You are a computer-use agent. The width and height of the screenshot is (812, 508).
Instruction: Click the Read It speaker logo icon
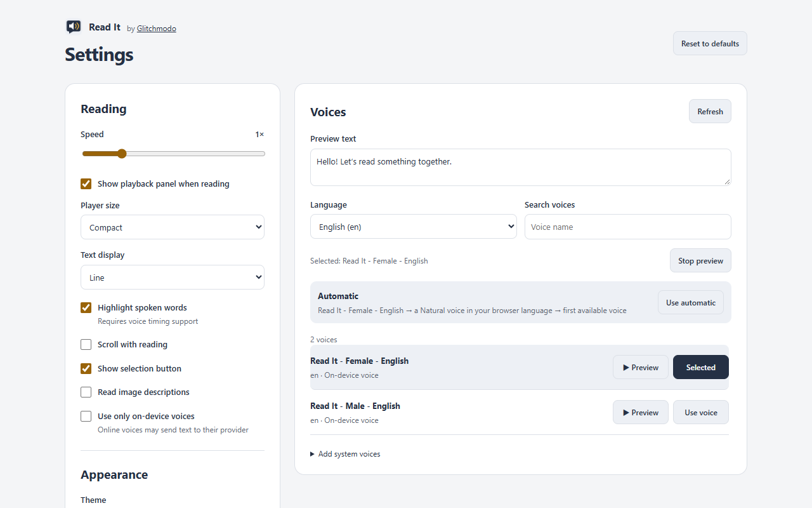pyautogui.click(x=74, y=27)
